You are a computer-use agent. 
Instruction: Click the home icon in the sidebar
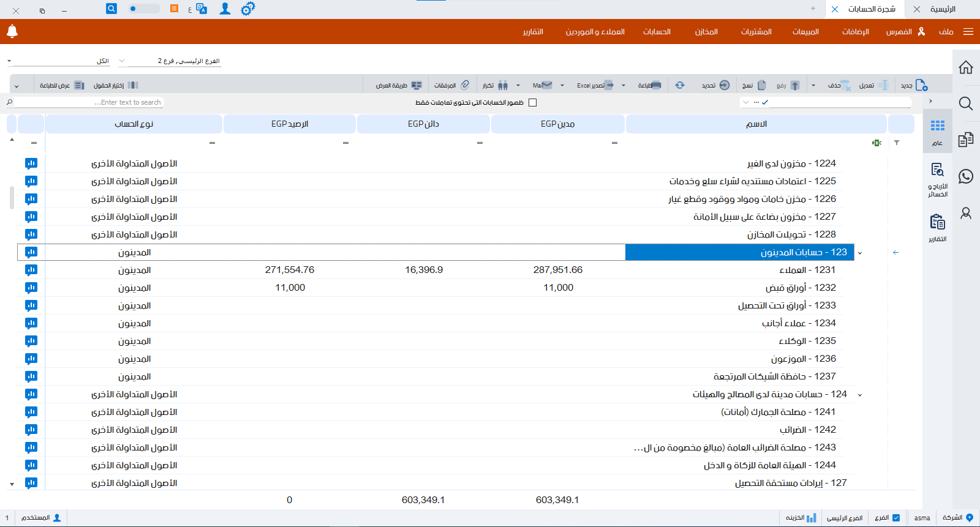pyautogui.click(x=966, y=67)
